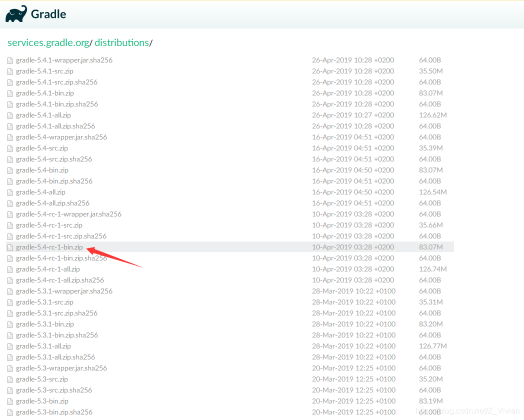Image resolution: width=524 pixels, height=420 pixels.
Task: Open gradle-5.4.1-src.zip.sha256 link
Action: pyautogui.click(x=56, y=82)
